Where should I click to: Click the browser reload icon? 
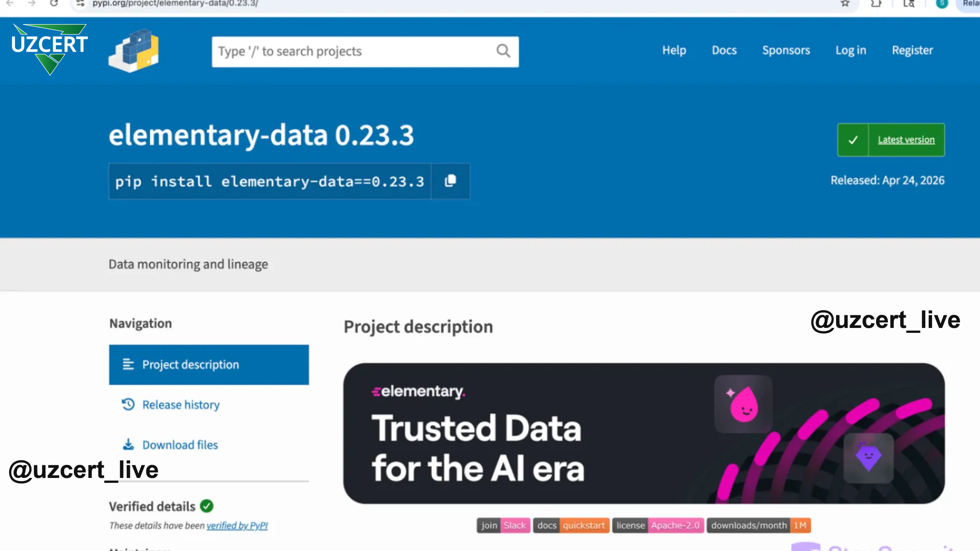tap(54, 3)
